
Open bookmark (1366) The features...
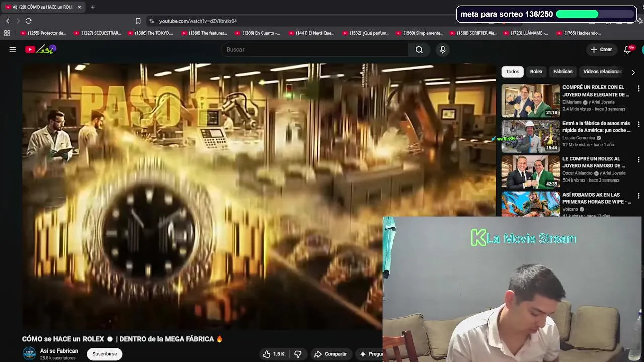tap(204, 33)
